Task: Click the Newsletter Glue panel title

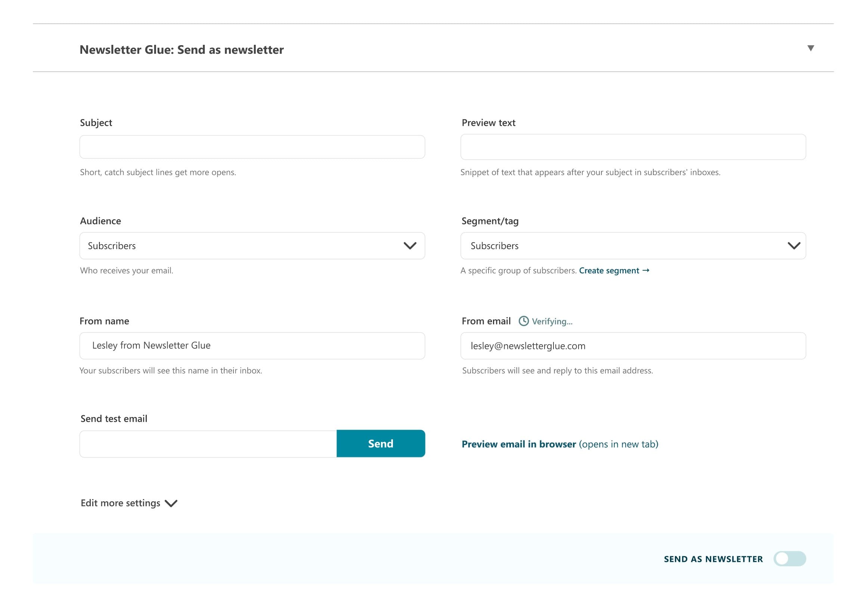Action: click(182, 50)
